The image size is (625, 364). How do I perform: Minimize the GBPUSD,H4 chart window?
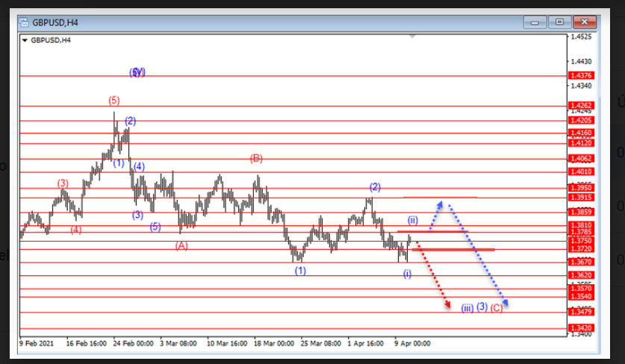pos(535,22)
